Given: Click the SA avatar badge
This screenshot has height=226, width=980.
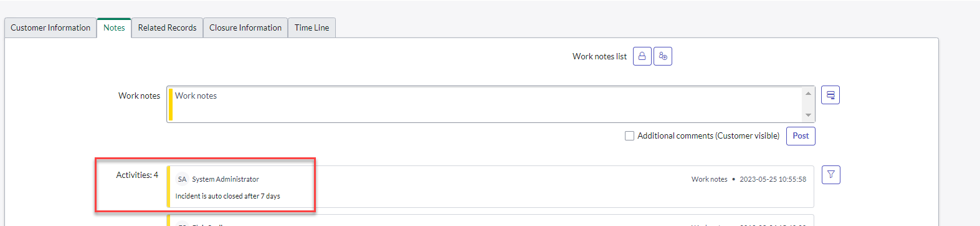Looking at the screenshot, I should click(x=182, y=179).
